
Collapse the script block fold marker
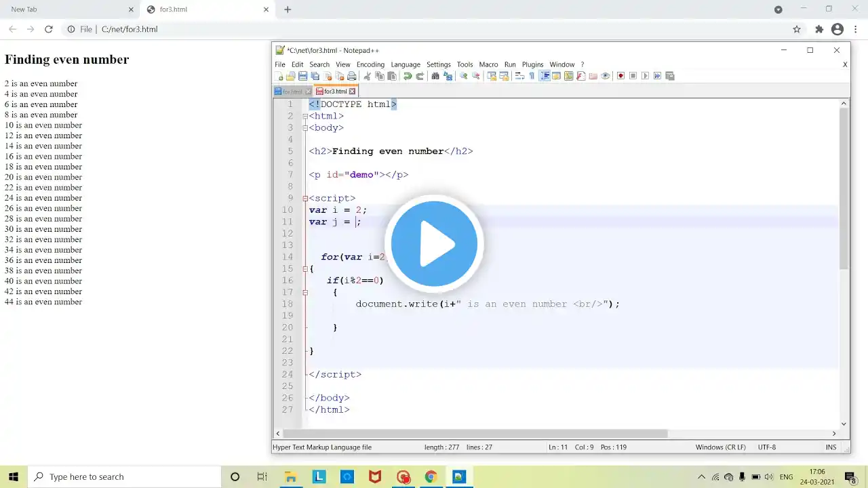click(x=305, y=199)
